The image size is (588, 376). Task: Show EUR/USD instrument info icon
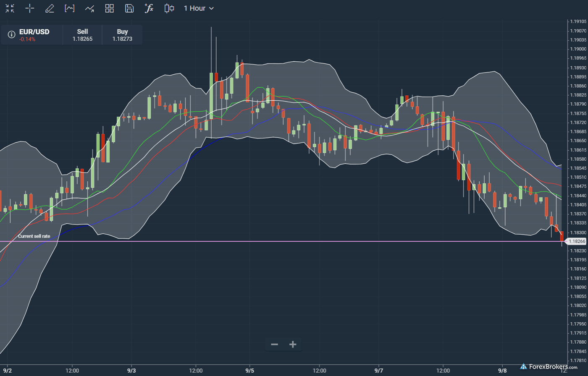[x=12, y=35]
